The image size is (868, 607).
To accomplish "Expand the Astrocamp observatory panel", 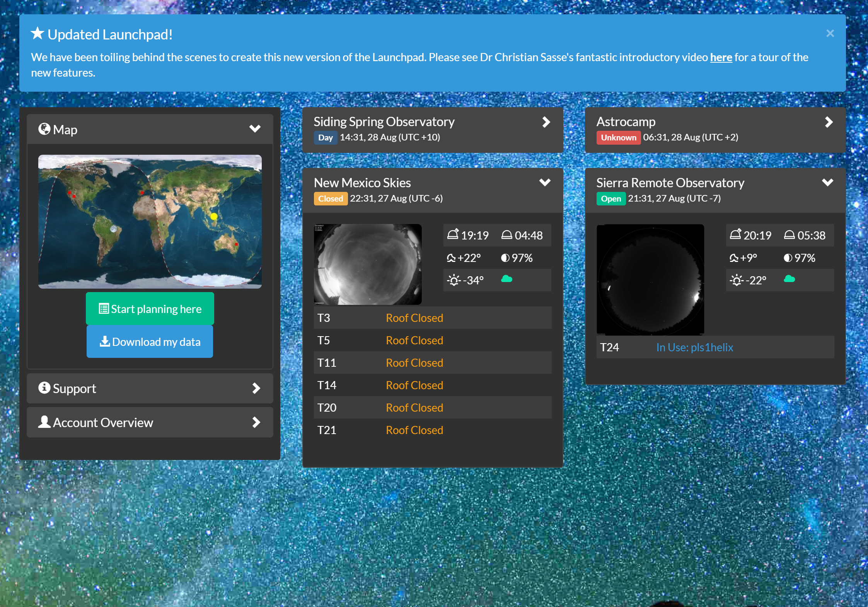I will coord(829,122).
